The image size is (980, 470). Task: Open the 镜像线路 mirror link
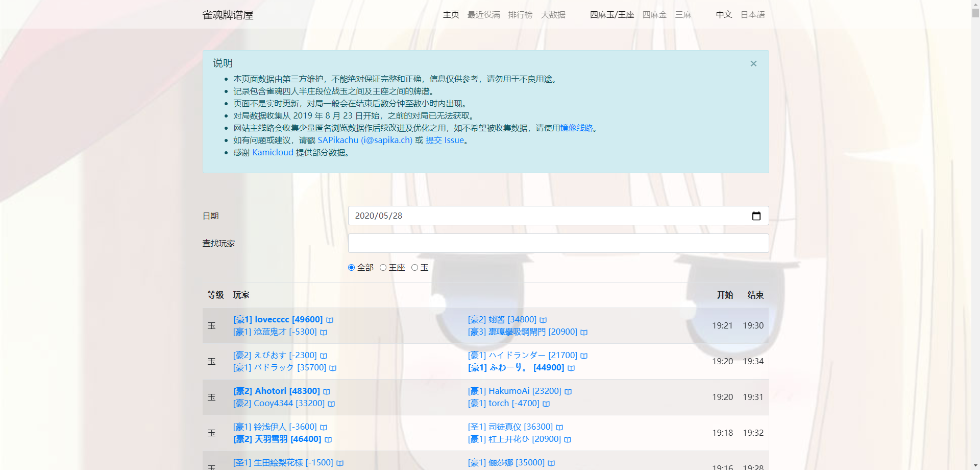576,128
